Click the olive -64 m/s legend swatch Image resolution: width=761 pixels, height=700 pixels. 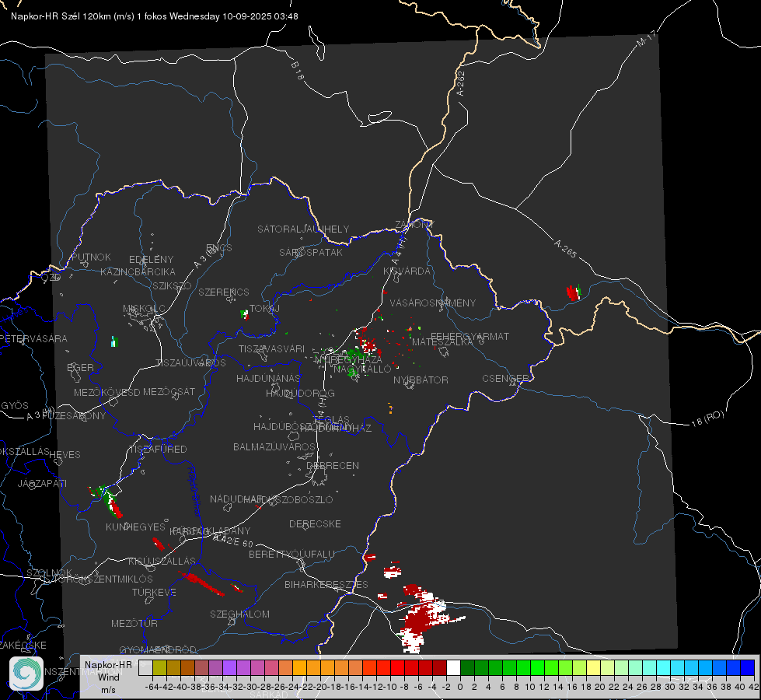[x=159, y=667]
